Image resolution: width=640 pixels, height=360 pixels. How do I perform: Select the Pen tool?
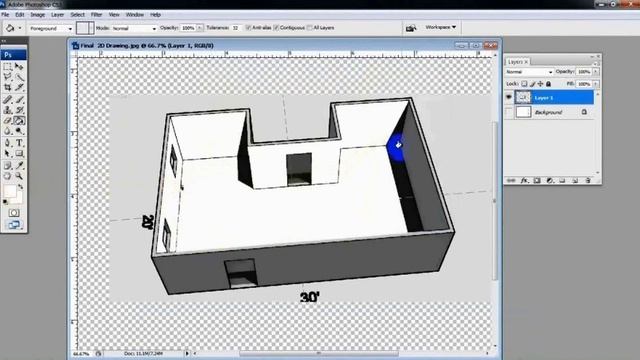[x=7, y=143]
